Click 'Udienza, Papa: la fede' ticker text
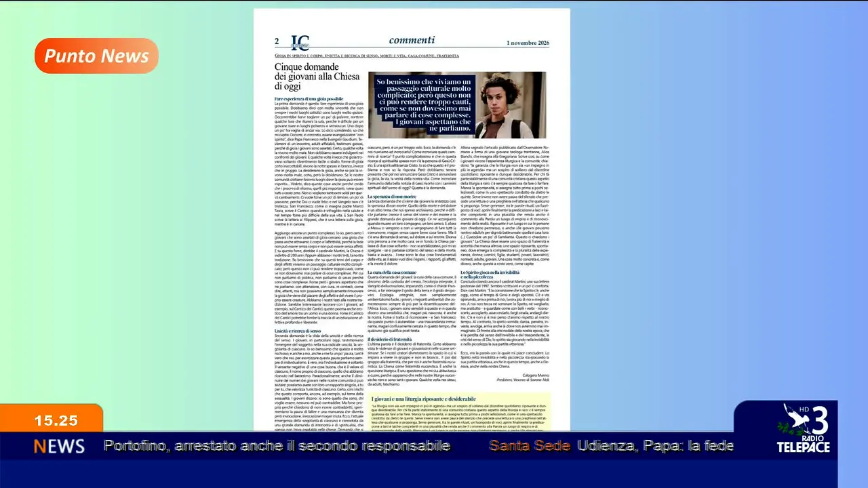Screen dimensions: 868x488 (655, 446)
